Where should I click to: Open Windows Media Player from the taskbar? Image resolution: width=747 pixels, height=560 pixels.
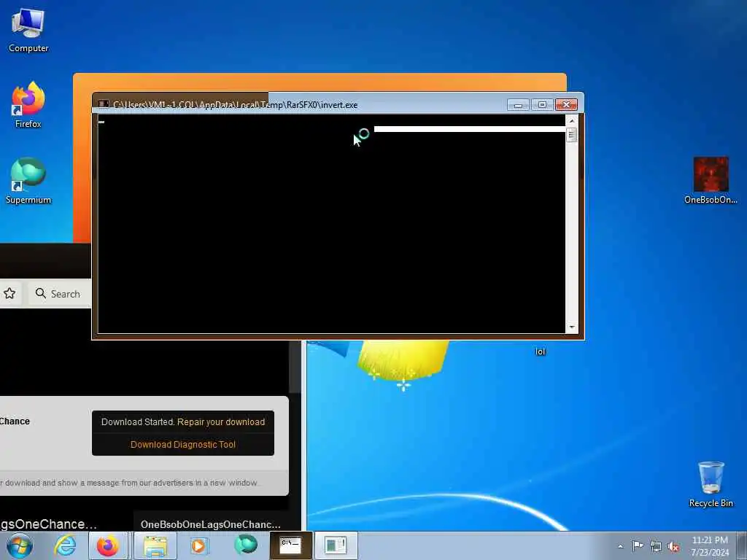click(198, 545)
